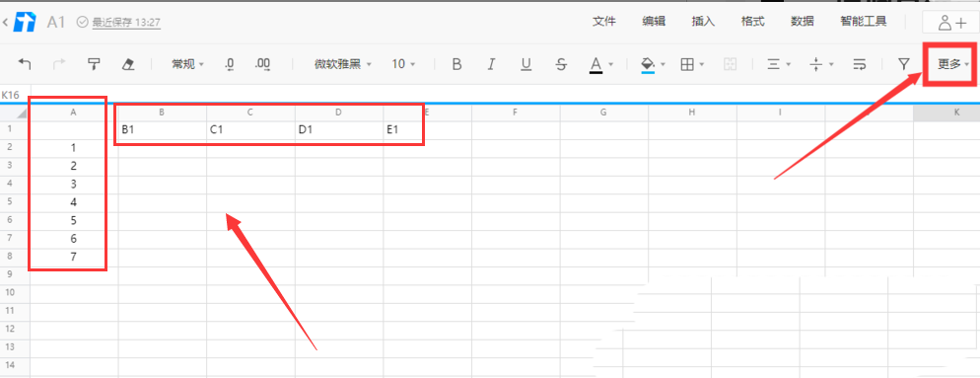Screen dimensions: 980x378
Task: Select cell with value 7 in column A
Action: (x=74, y=257)
